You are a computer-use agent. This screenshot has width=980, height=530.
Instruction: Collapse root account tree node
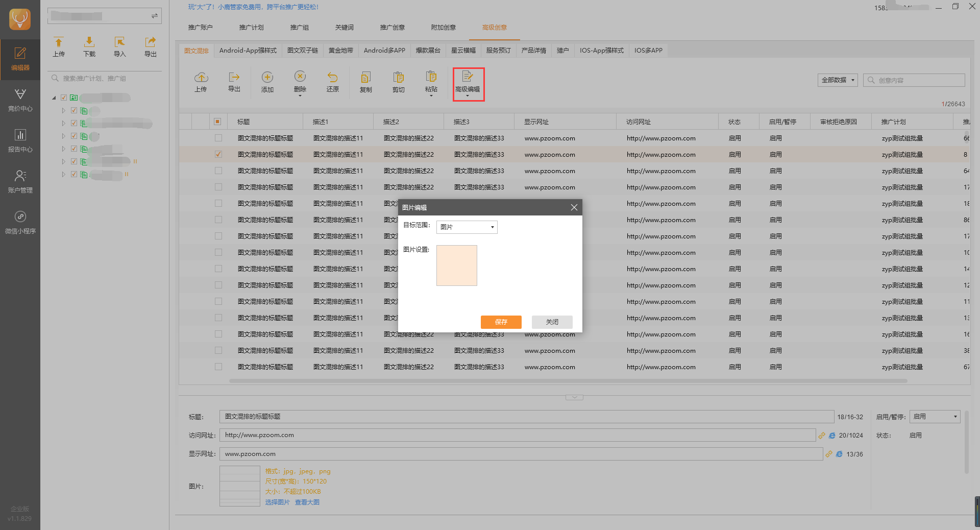[54, 98]
